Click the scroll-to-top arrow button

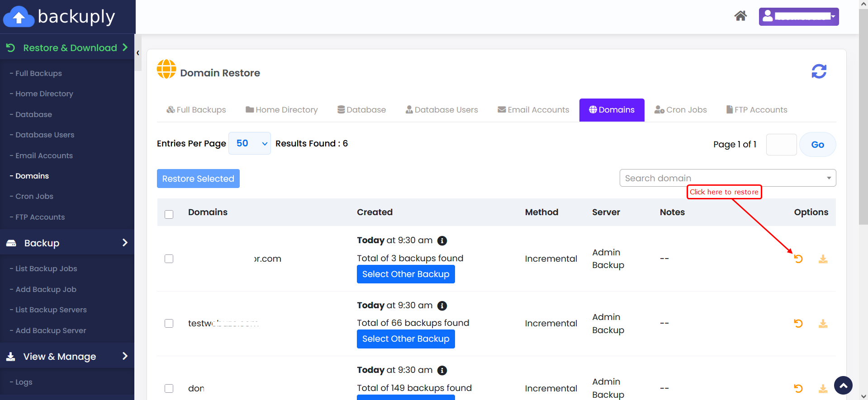[843, 386]
